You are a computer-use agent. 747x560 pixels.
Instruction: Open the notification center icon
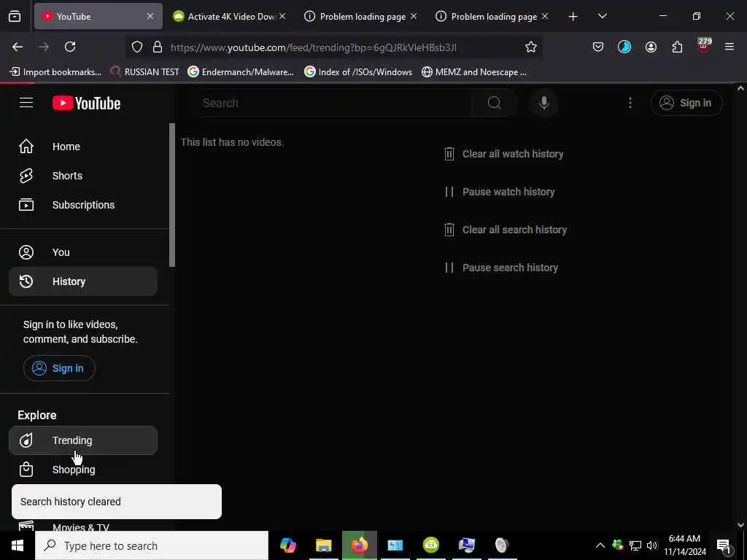[x=724, y=545]
